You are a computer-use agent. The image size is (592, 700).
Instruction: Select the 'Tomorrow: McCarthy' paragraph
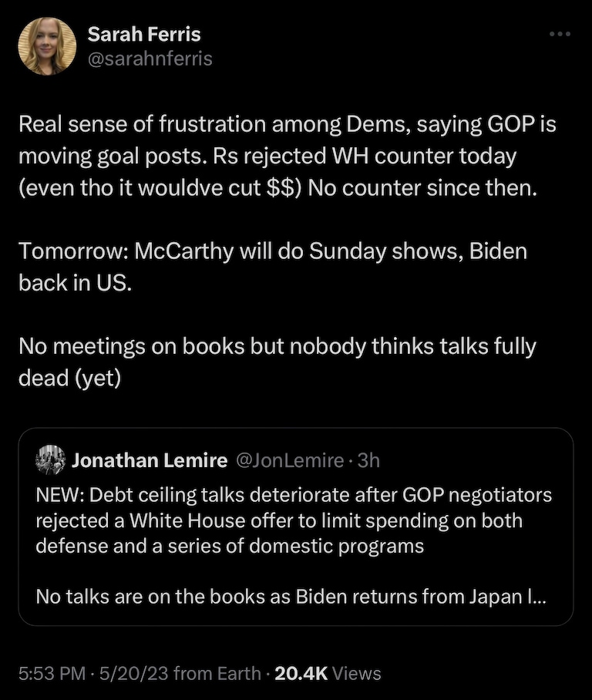coord(272,253)
